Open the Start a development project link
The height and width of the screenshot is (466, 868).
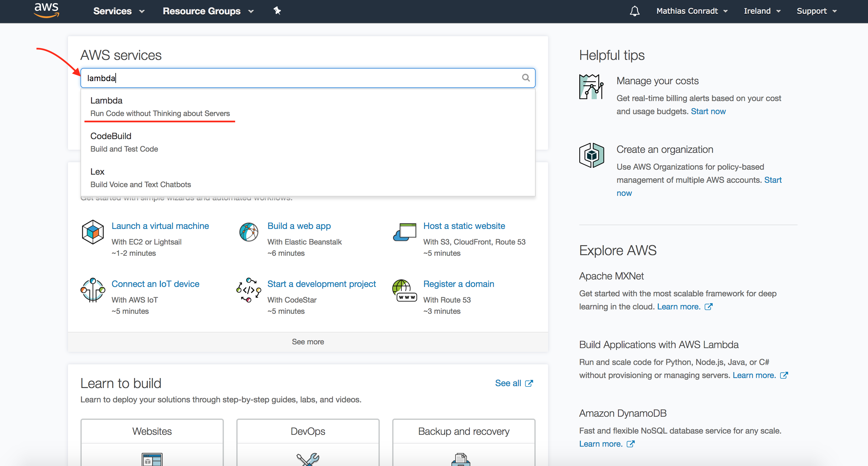(x=321, y=284)
